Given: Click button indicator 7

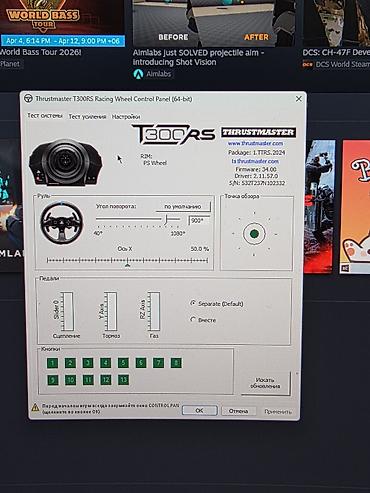Looking at the screenshot, I should [x=158, y=362].
